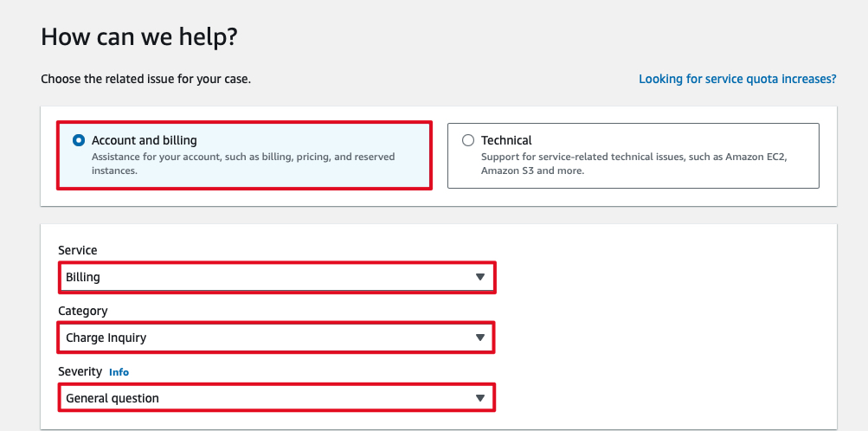The height and width of the screenshot is (431, 868).
Task: Click the "Severity" field label
Action: (80, 371)
